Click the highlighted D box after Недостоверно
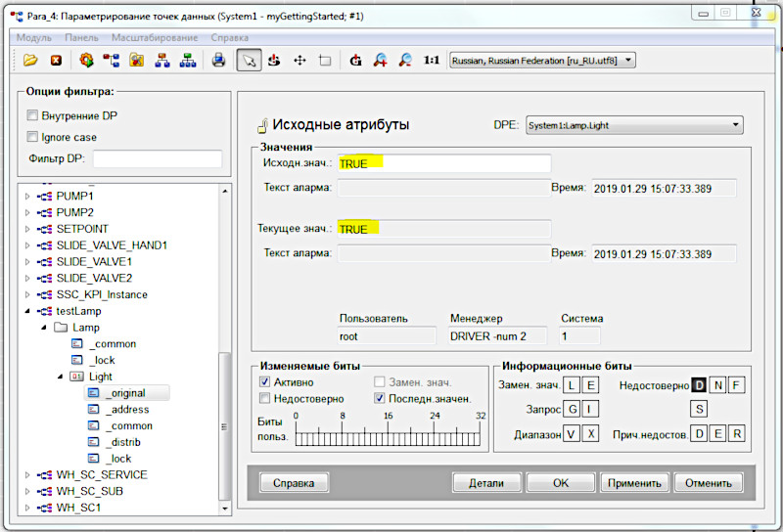783x532 pixels. (699, 384)
